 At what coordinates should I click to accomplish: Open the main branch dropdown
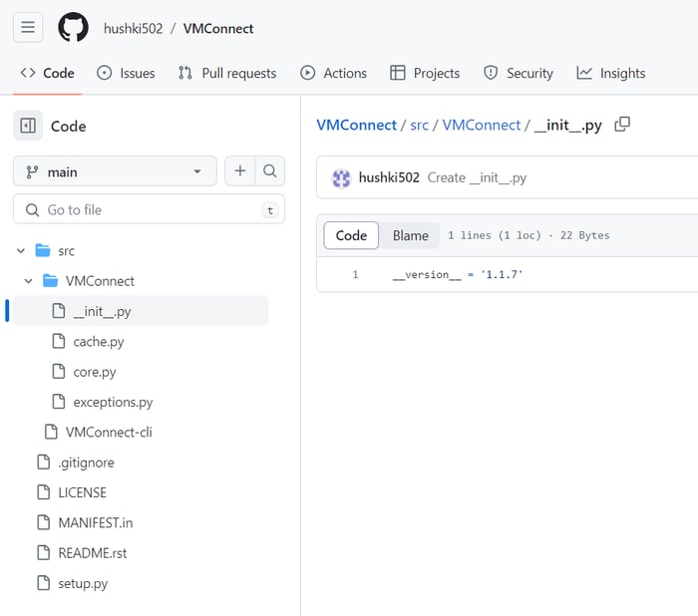click(115, 171)
